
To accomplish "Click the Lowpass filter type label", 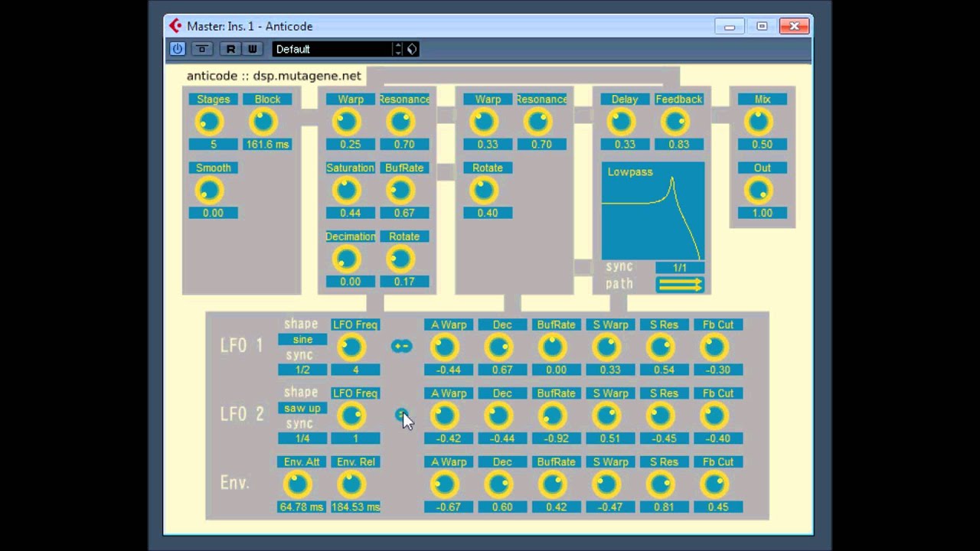I will tap(630, 172).
